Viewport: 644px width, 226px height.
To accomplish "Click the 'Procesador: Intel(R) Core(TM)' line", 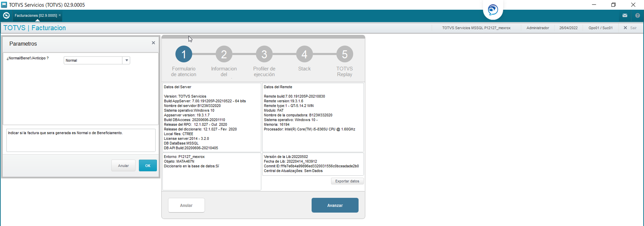I will click(309, 129).
